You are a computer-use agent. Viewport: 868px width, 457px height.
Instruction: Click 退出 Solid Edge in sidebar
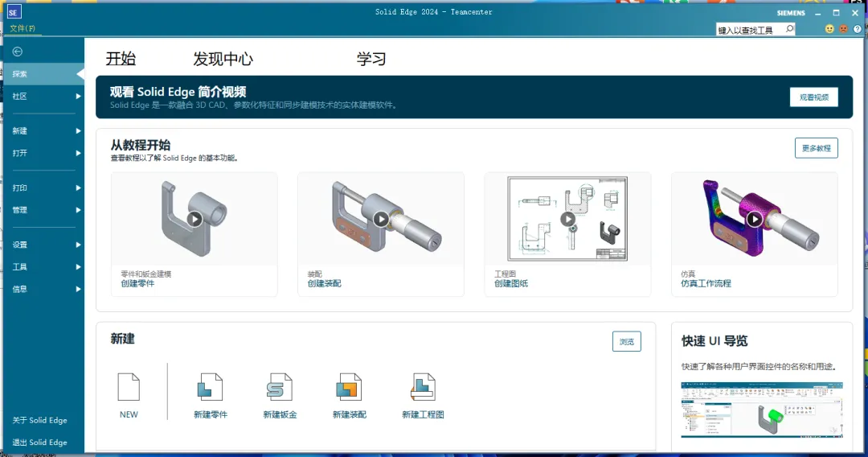[40, 443]
